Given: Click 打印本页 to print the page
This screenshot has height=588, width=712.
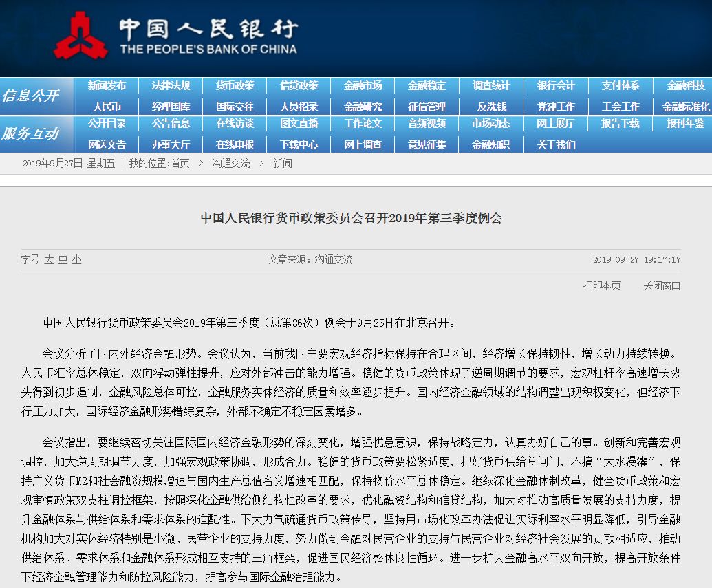Looking at the screenshot, I should 601,285.
